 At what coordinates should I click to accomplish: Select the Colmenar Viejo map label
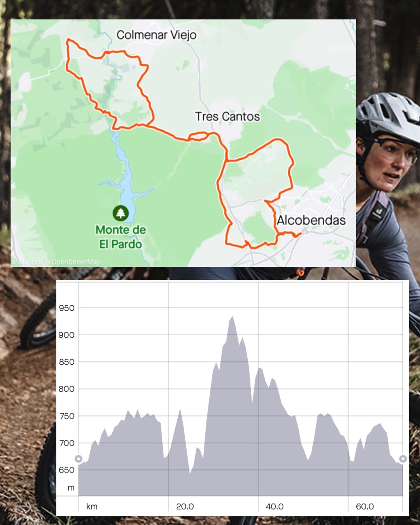click(x=156, y=35)
